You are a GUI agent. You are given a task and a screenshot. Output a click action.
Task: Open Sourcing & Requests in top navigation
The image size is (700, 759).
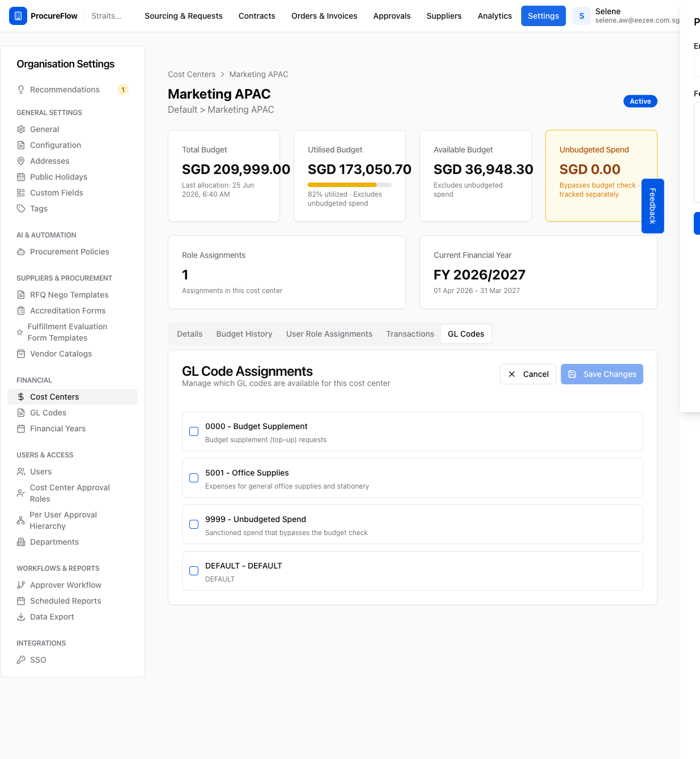point(184,16)
